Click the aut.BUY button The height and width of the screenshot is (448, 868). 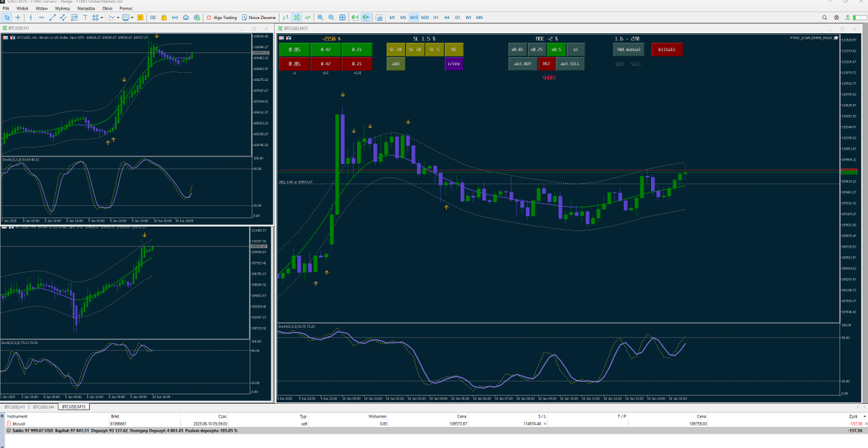pos(522,64)
